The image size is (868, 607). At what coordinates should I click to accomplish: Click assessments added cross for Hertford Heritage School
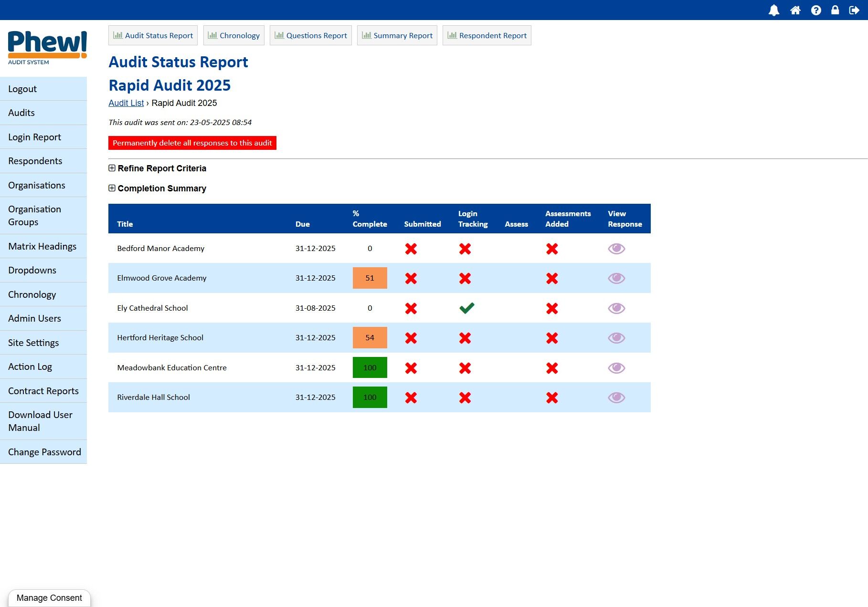552,338
